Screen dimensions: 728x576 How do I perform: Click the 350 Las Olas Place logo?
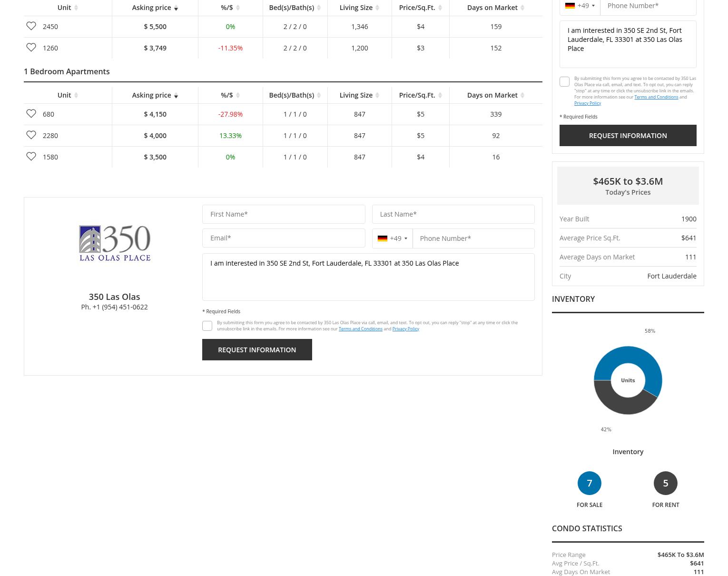(x=114, y=243)
